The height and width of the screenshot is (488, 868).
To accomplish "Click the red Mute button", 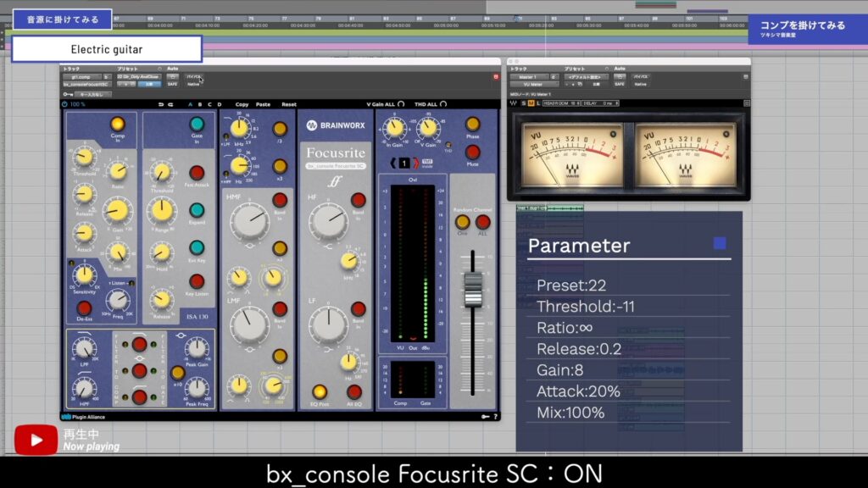I will [x=472, y=152].
